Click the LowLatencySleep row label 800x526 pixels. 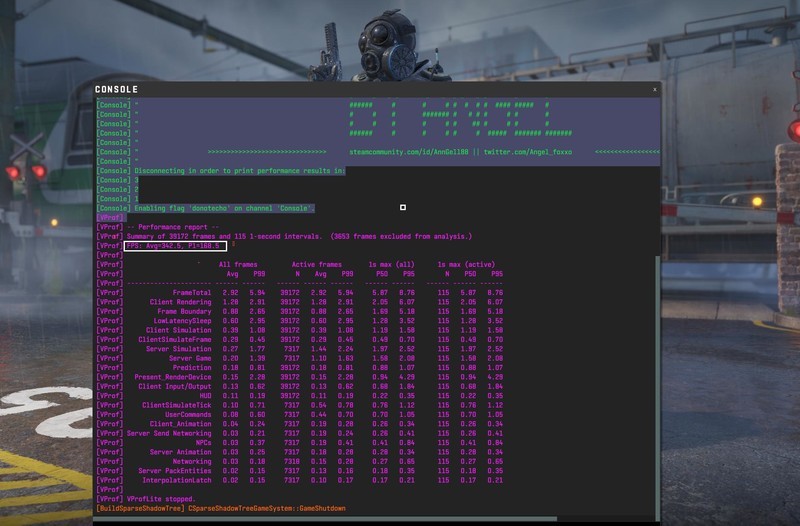(183, 321)
